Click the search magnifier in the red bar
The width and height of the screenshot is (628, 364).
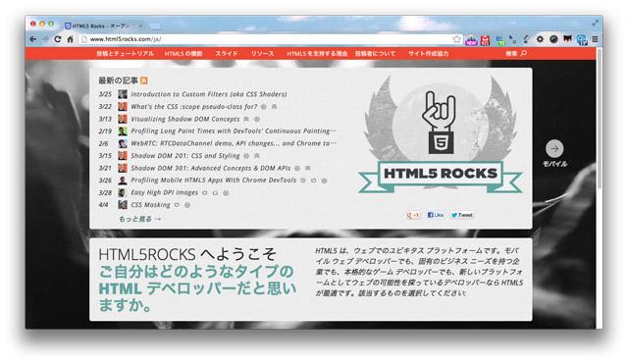tap(523, 53)
